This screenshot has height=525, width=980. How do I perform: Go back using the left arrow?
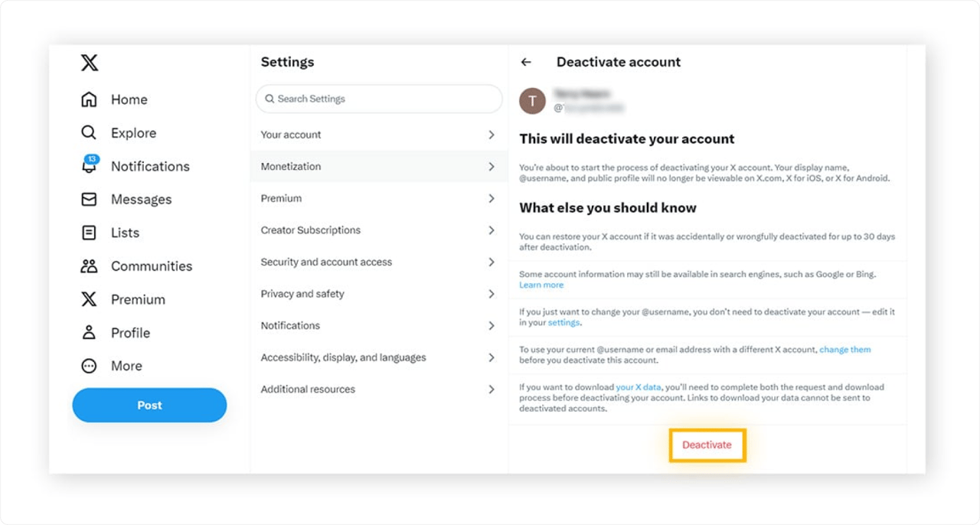[526, 63]
